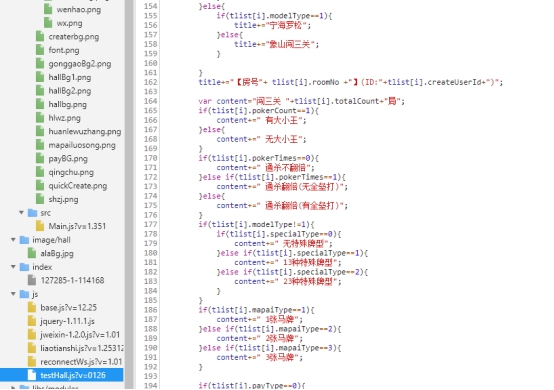Image resolution: width=554 pixels, height=390 pixels.
Task: Click code 'tlist[i].createUserId' on line 162
Action: point(434,82)
